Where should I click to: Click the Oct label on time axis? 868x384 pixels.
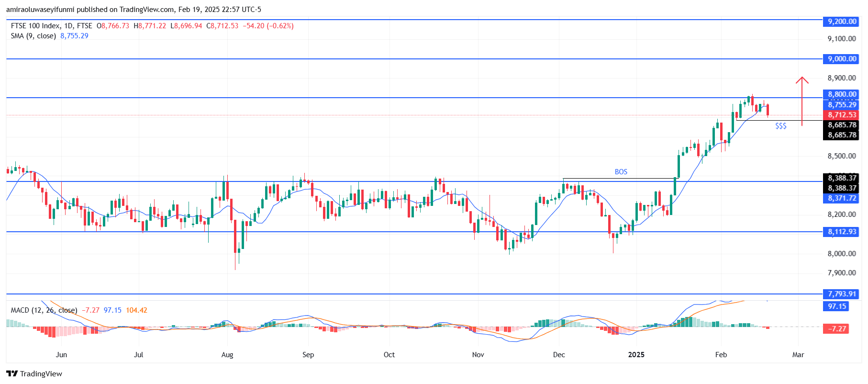click(x=389, y=355)
